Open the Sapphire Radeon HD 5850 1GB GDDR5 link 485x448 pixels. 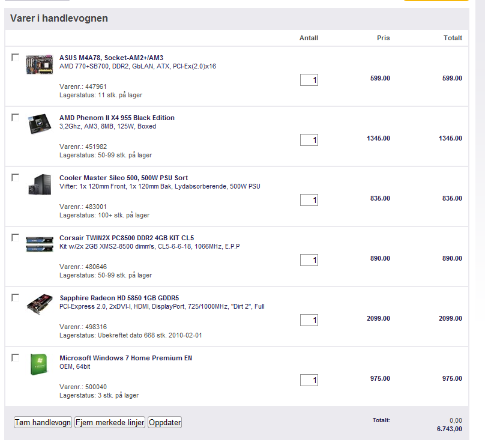119,298
